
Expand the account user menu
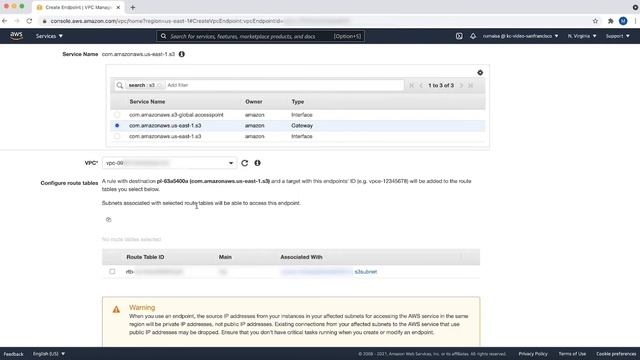click(x=520, y=36)
